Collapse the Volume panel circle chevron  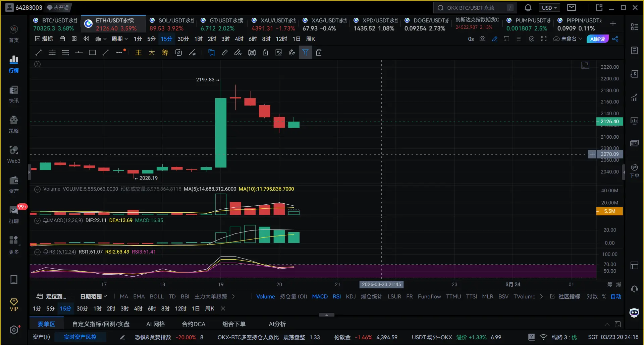click(x=37, y=189)
